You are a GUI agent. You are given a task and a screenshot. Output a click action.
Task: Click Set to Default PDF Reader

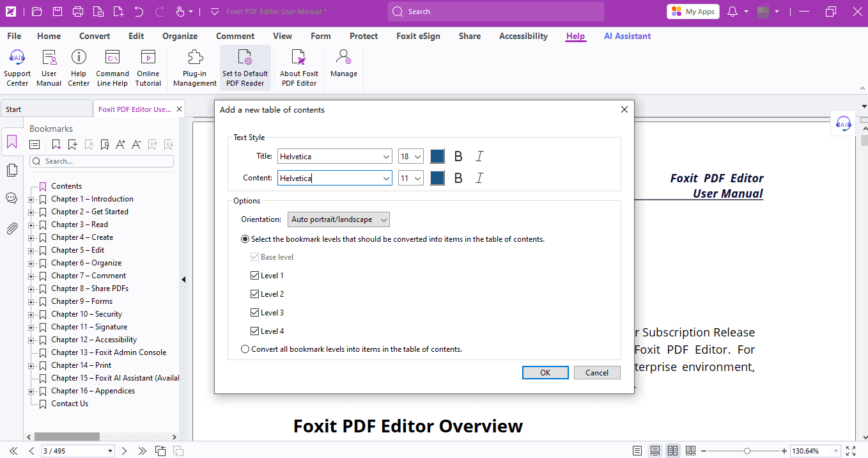245,68
